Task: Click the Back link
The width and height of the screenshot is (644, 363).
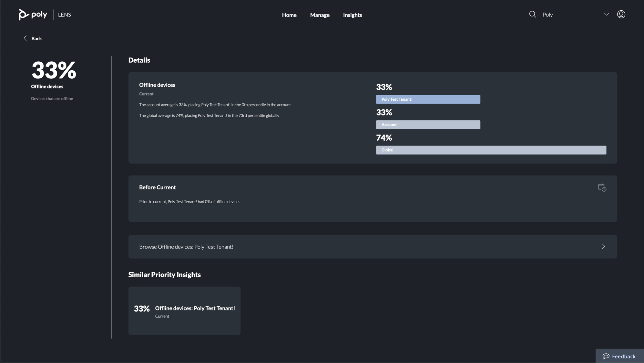Action: click(36, 38)
